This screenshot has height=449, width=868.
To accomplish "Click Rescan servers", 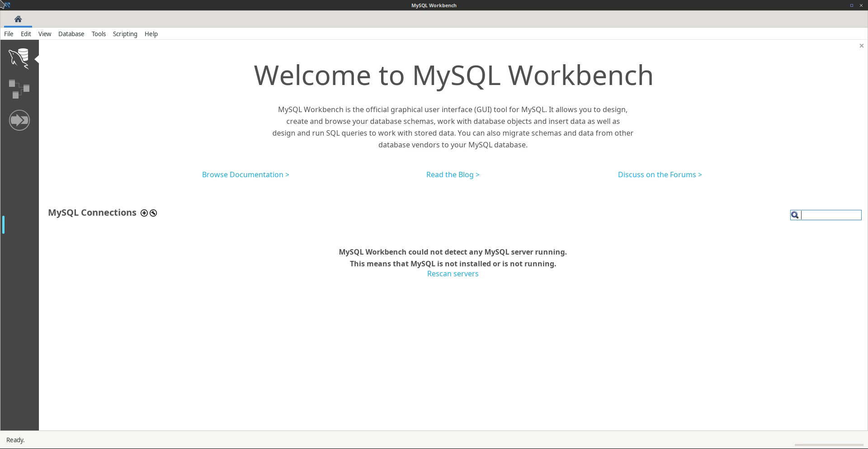I will [x=453, y=274].
